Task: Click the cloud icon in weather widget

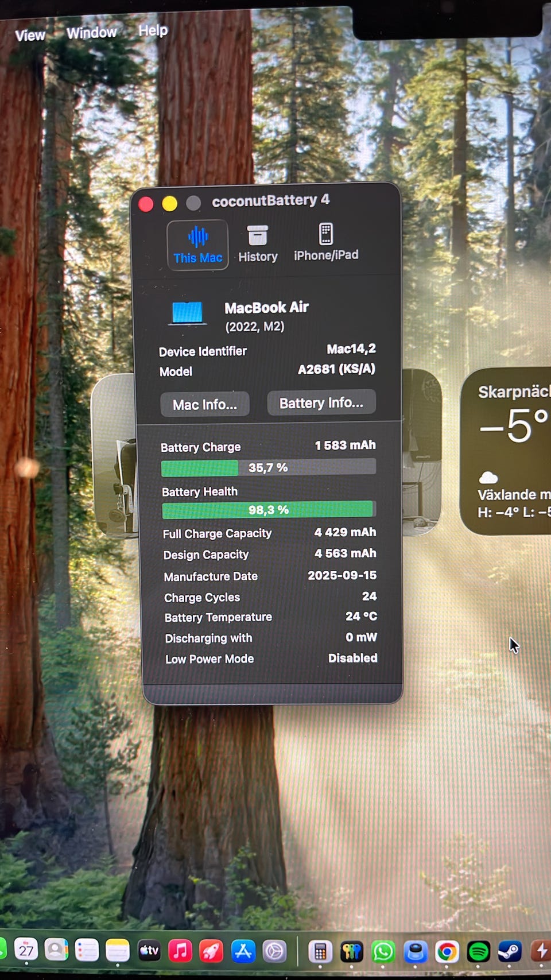Action: (x=488, y=477)
